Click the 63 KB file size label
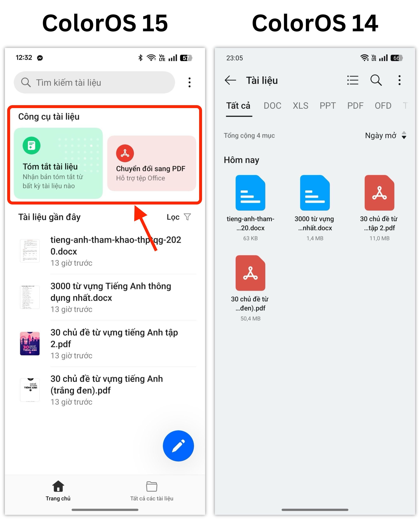 [x=250, y=239]
